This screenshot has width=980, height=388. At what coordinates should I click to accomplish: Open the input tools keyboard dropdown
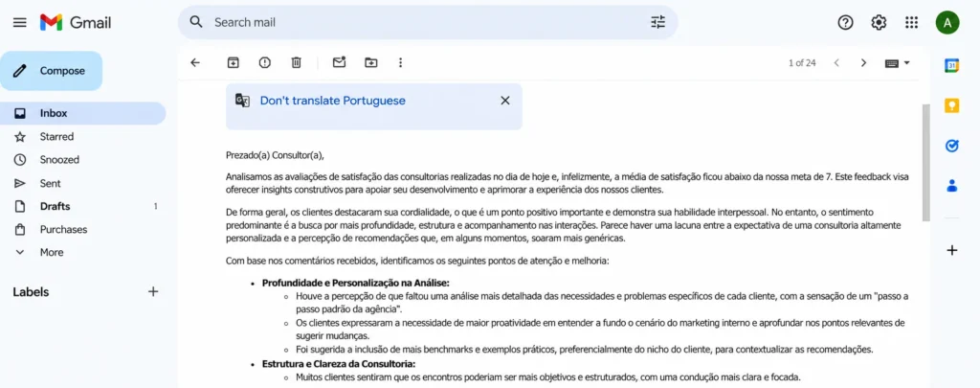click(898, 62)
